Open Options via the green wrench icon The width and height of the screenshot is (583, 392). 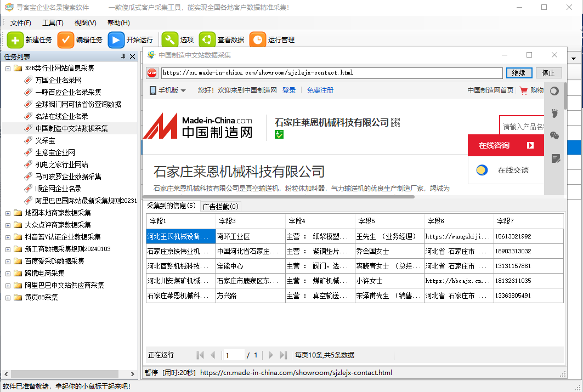click(x=169, y=40)
